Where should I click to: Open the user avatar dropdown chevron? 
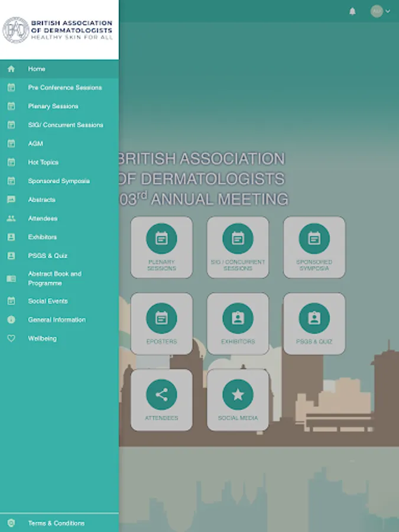[388, 11]
